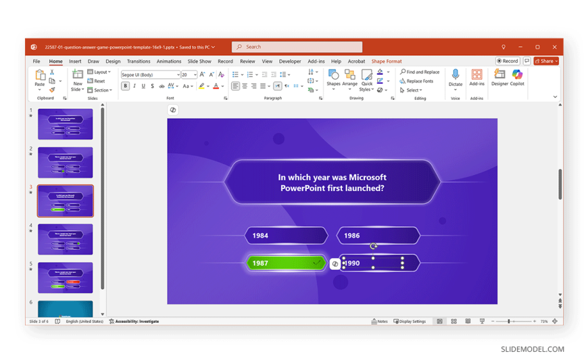Select slide 5 thumbnail
Image resolution: width=588 pixels, height=364 pixels.
[x=66, y=278]
